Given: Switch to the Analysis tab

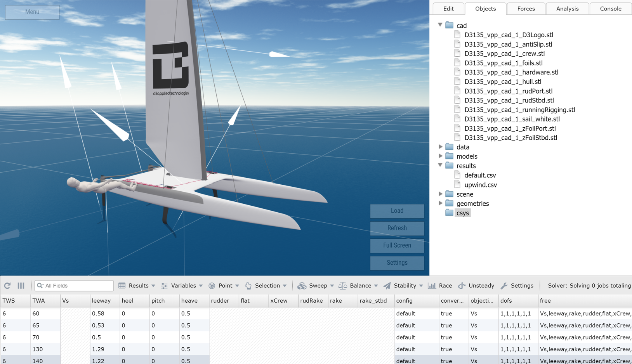Looking at the screenshot, I should pyautogui.click(x=567, y=9).
